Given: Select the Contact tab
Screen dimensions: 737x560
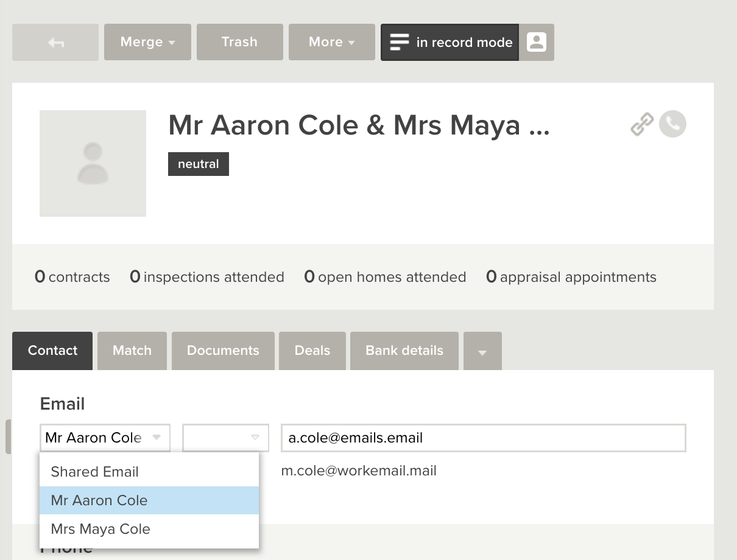Looking at the screenshot, I should (52, 351).
